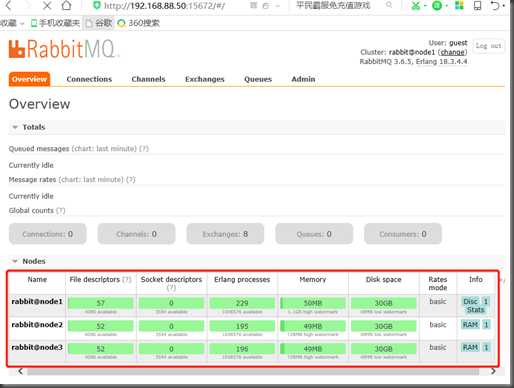The image size is (514, 388).
Task: Click the horizontal scrollbar track
Action: 253,371
